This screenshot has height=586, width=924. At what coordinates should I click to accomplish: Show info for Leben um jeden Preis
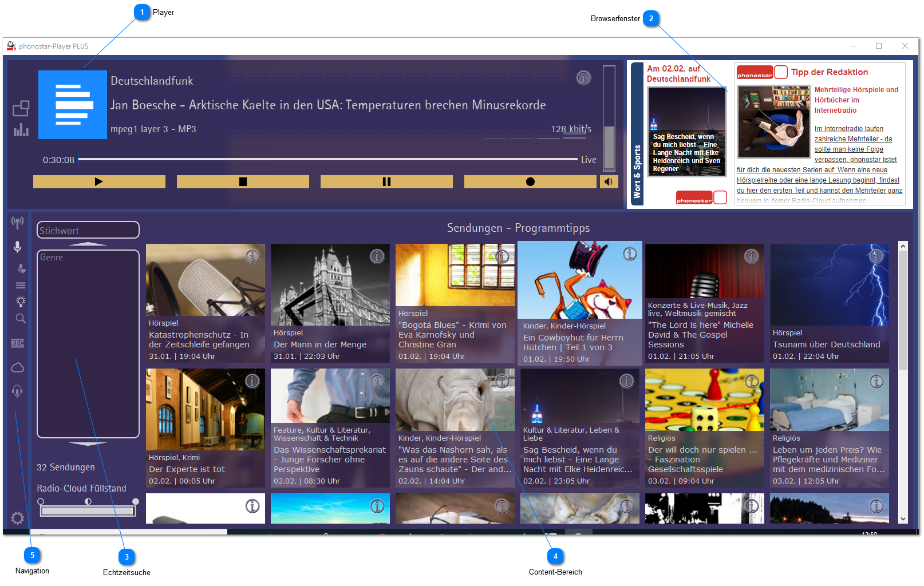pyautogui.click(x=876, y=381)
